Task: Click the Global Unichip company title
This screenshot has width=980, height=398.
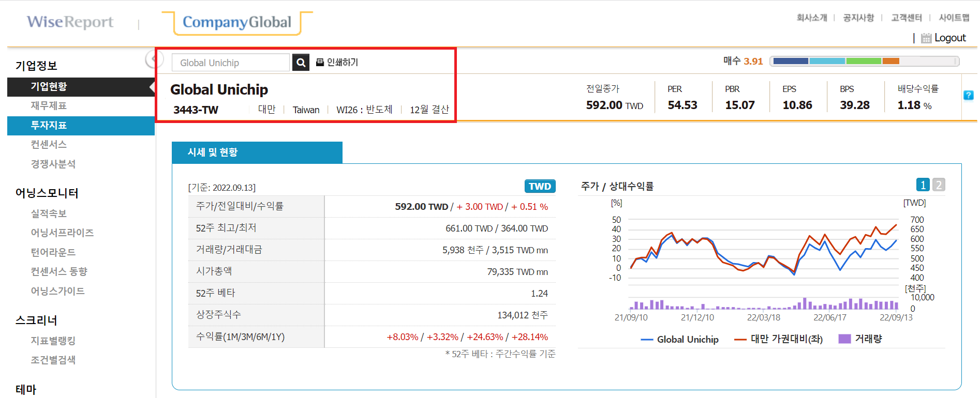Action: (x=219, y=89)
